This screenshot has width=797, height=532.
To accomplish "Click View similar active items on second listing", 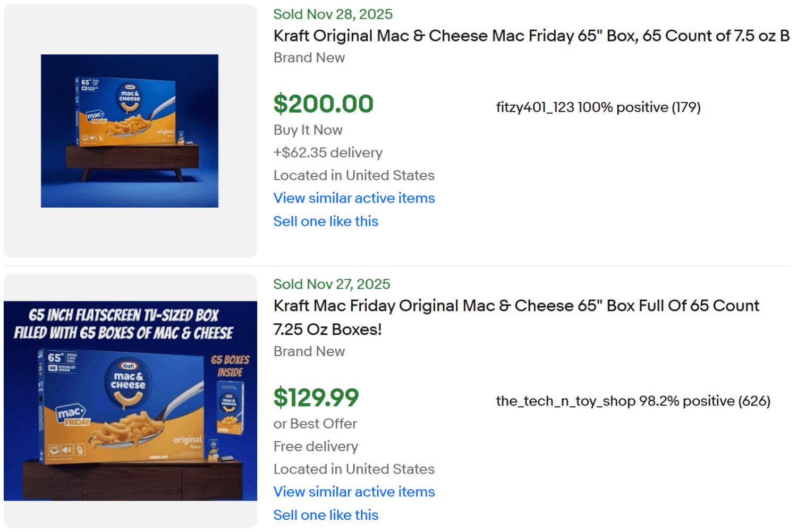I will click(x=353, y=492).
